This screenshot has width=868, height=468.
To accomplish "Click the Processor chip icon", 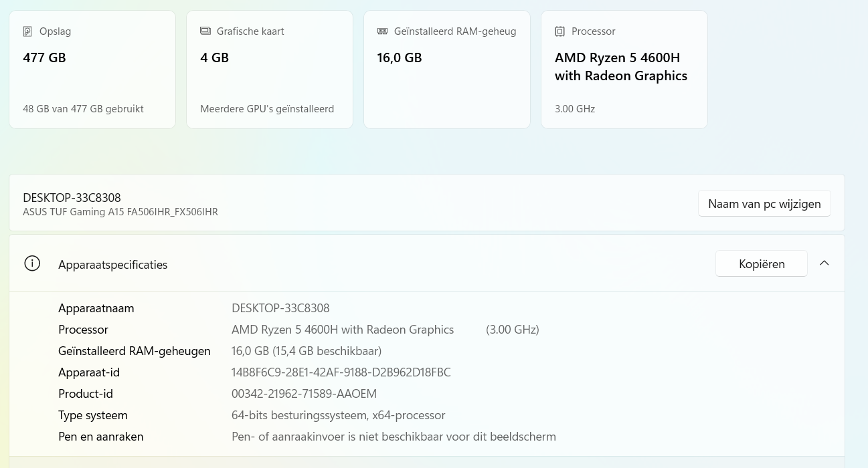I will pos(559,31).
